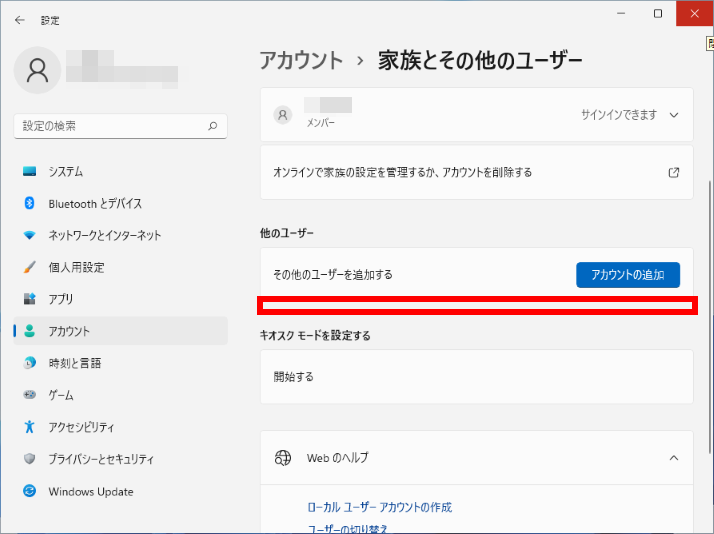Viewport: 714px width, 534px height.
Task: Click the accessibility figure icon
Action: (30, 427)
